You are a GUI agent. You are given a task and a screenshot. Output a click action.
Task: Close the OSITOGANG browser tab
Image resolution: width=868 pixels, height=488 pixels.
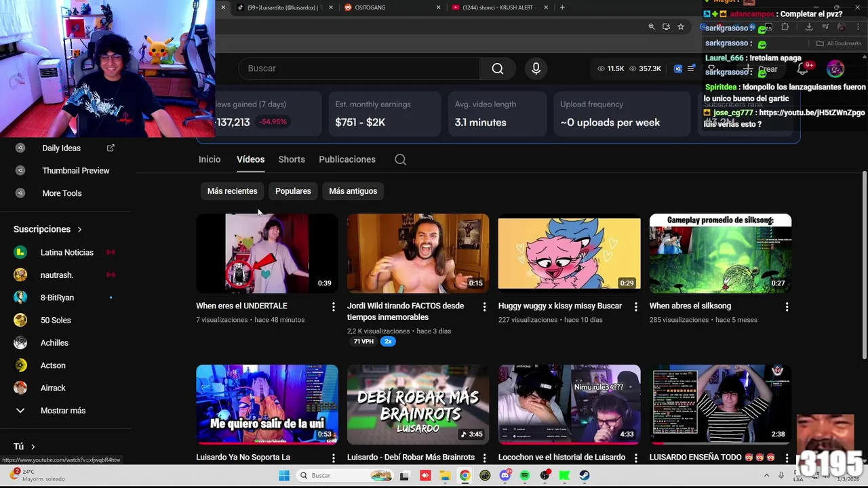tap(438, 7)
